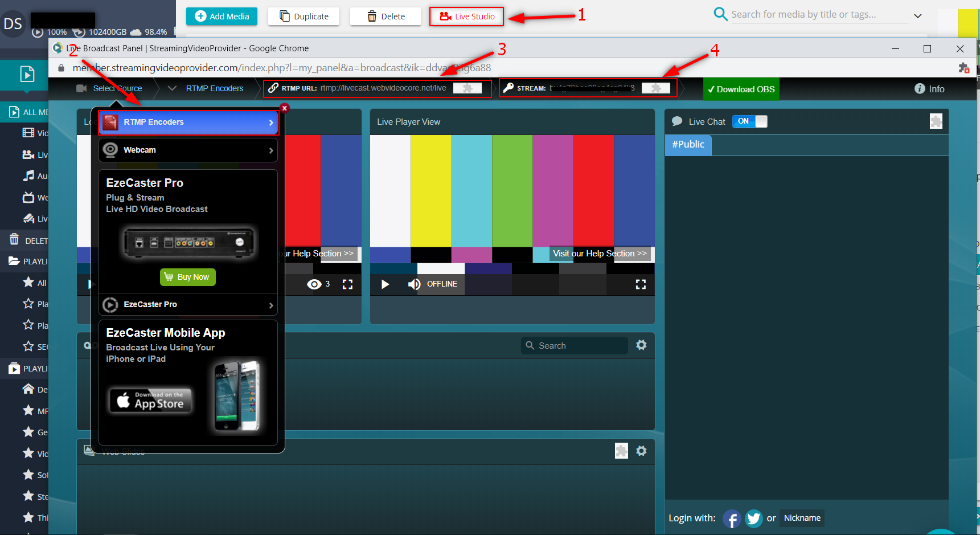Screen dimensions: 980x535
Task: Copy the stream key with its icon button
Action: pos(656,88)
